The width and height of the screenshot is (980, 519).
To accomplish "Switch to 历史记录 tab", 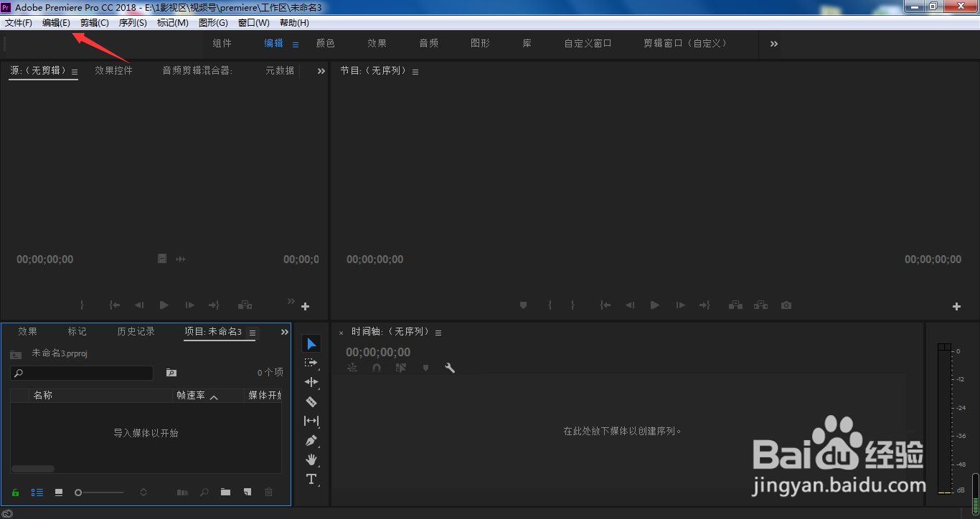I will click(136, 331).
